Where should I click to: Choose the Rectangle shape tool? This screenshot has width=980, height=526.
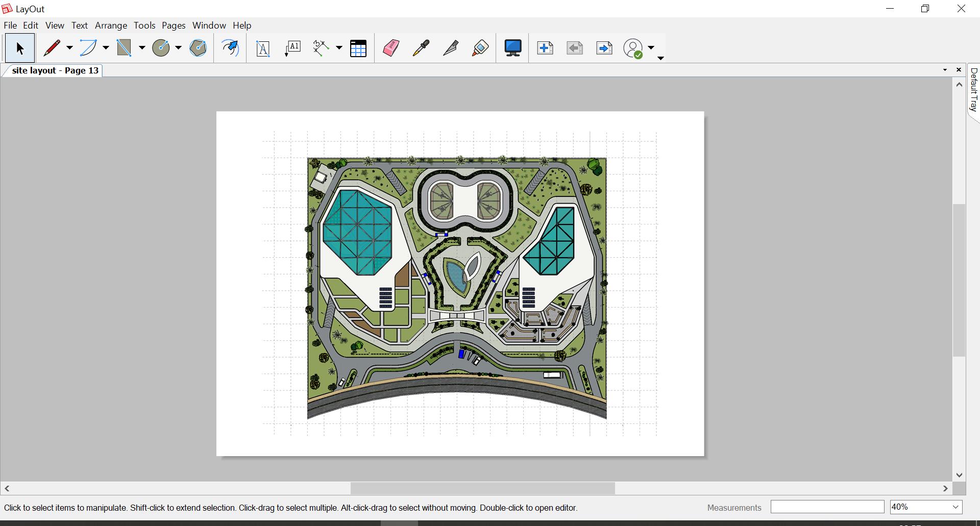coord(124,48)
